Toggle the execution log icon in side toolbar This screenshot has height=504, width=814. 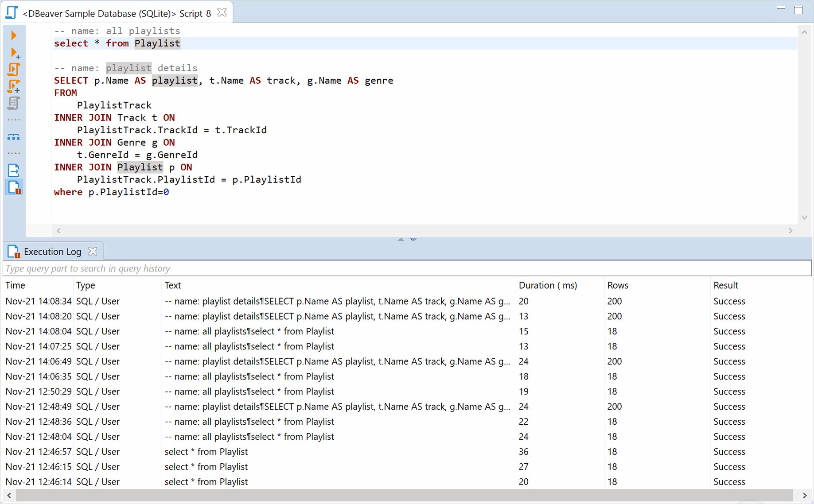point(14,187)
